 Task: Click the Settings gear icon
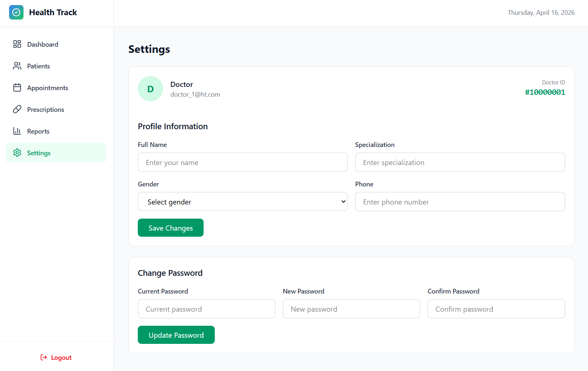17,153
